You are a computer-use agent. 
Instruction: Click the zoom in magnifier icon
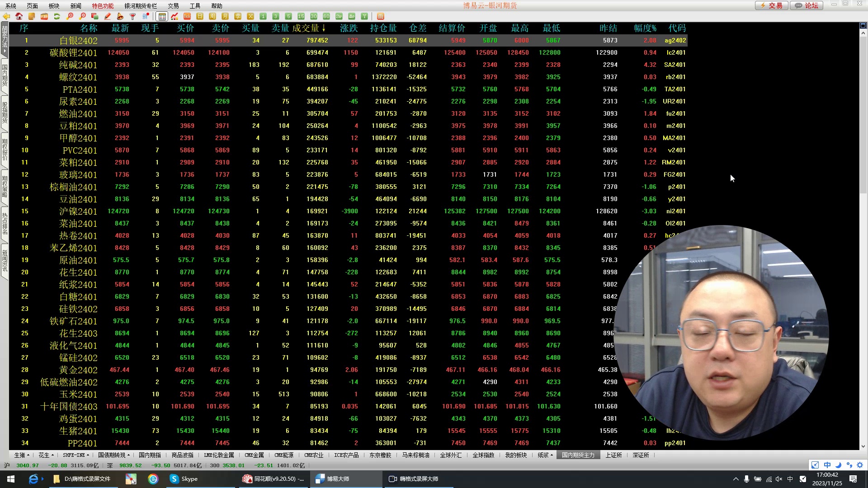coord(70,16)
